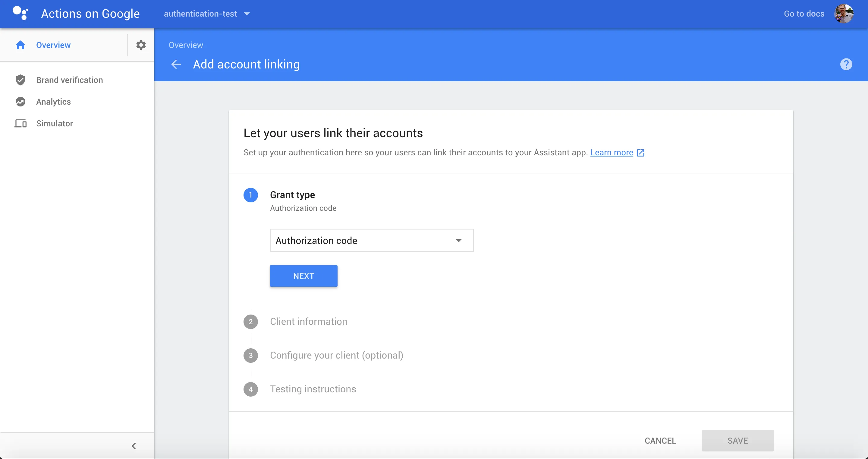Collapse the sidebar with the chevron

pos(134,446)
